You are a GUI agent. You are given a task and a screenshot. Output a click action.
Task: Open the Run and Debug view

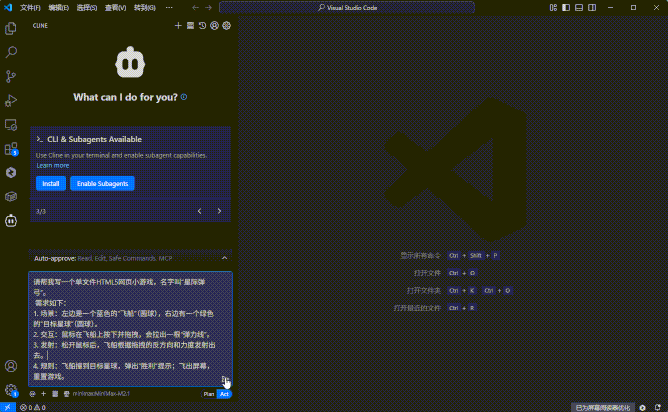pyautogui.click(x=11, y=100)
